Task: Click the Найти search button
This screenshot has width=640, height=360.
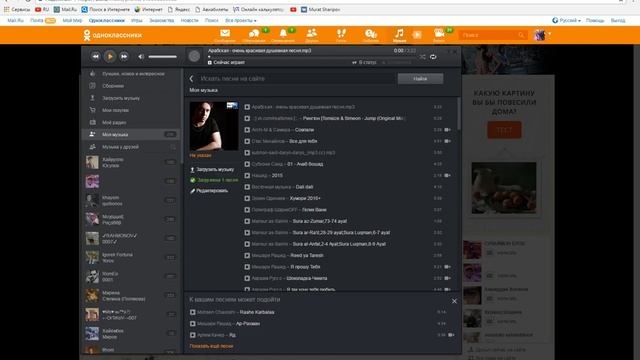Action: point(420,79)
